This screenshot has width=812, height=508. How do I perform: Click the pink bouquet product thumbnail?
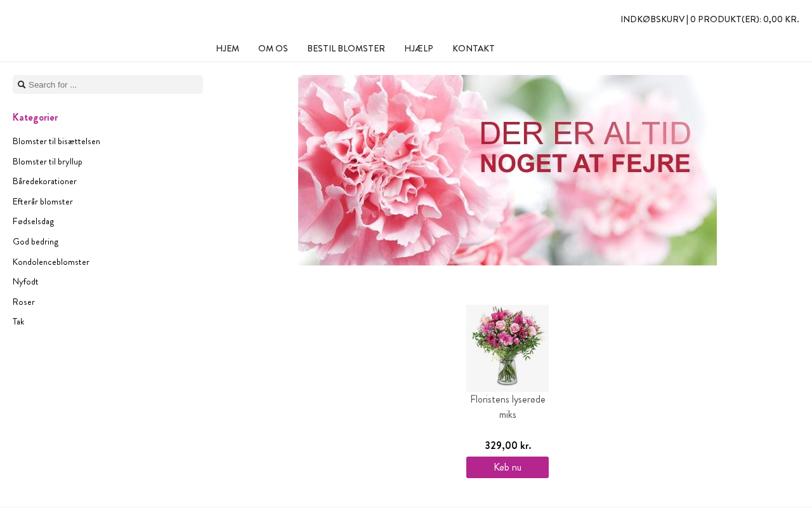pyautogui.click(x=507, y=348)
